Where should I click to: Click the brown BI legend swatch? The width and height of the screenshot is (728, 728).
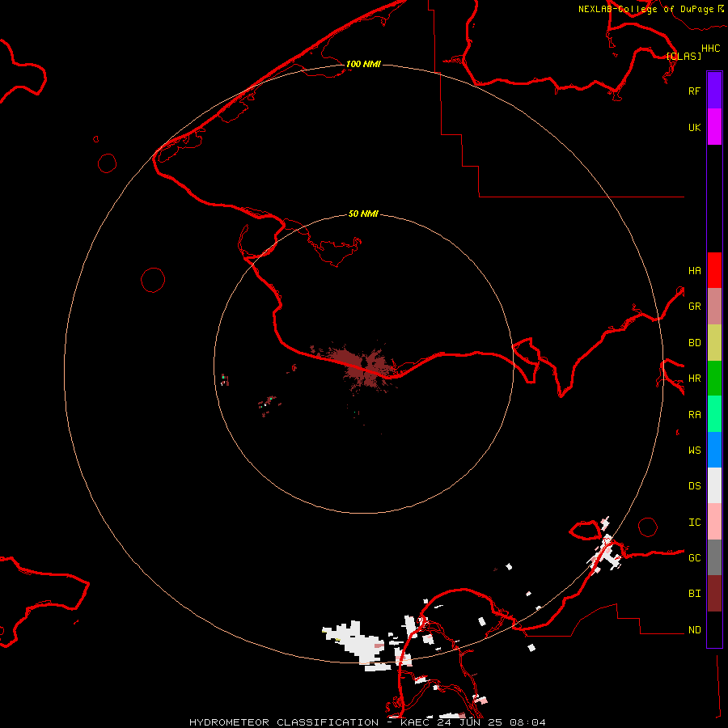(x=714, y=594)
